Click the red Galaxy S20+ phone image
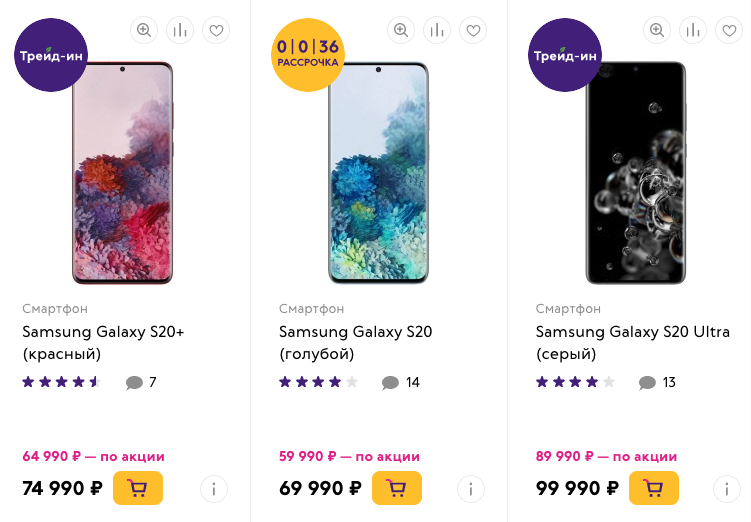The image size is (751, 522). pyautogui.click(x=122, y=172)
